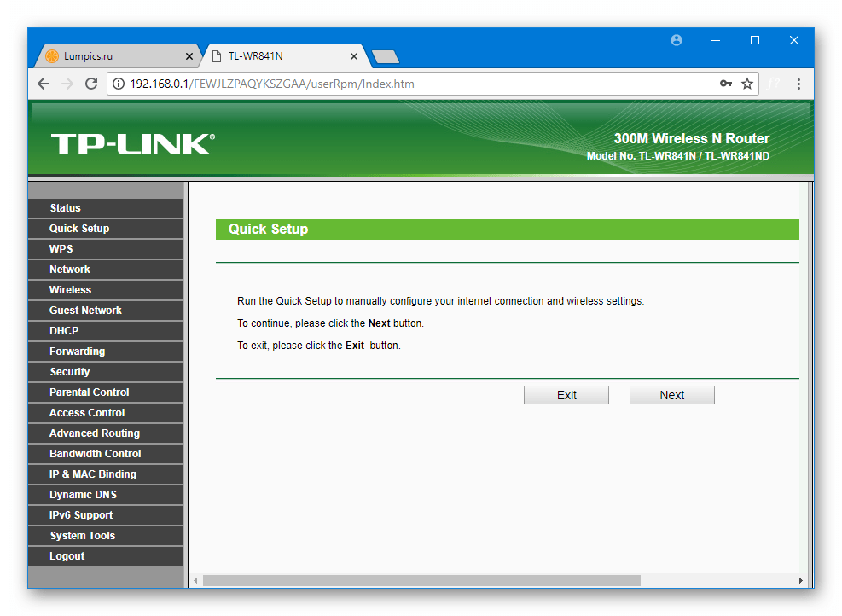842x616 pixels.
Task: Open IPv6 Support menu
Action: pyautogui.click(x=106, y=515)
